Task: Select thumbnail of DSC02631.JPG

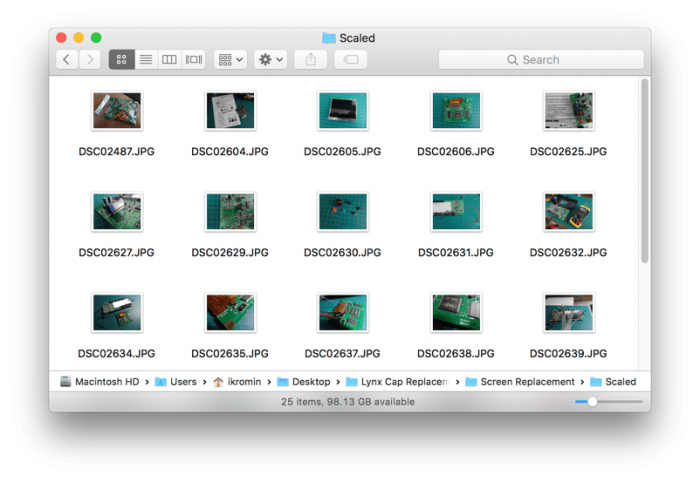Action: click(x=456, y=212)
